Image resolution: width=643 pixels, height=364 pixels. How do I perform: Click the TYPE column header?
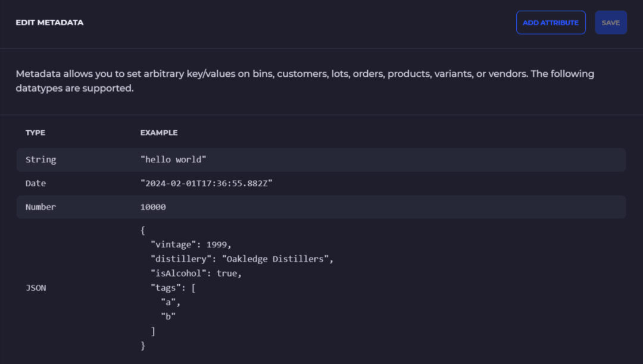coord(35,133)
